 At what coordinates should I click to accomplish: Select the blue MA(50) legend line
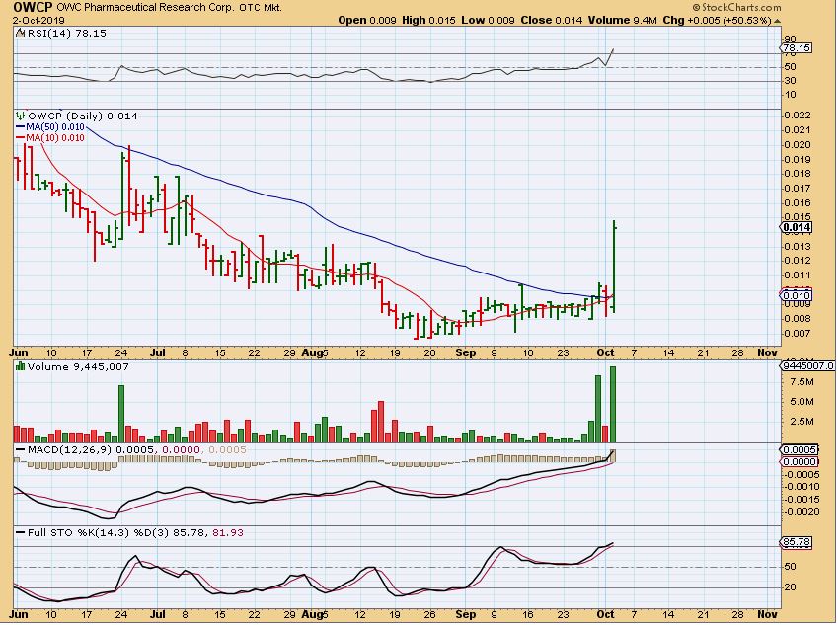click(x=20, y=127)
